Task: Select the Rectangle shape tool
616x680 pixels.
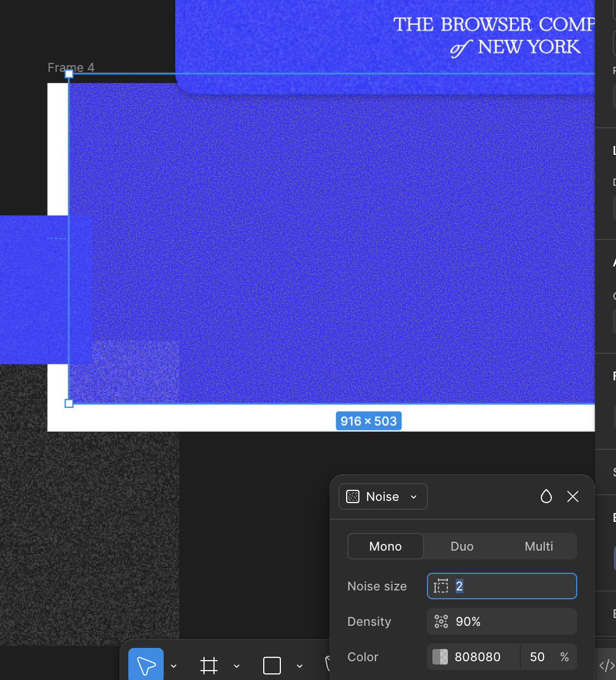Action: pos(272,665)
